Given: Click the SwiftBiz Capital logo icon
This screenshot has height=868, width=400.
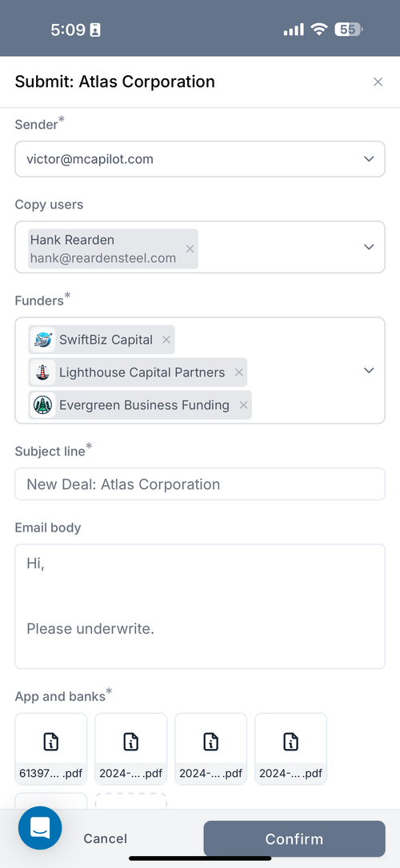Looking at the screenshot, I should pyautogui.click(x=42, y=340).
